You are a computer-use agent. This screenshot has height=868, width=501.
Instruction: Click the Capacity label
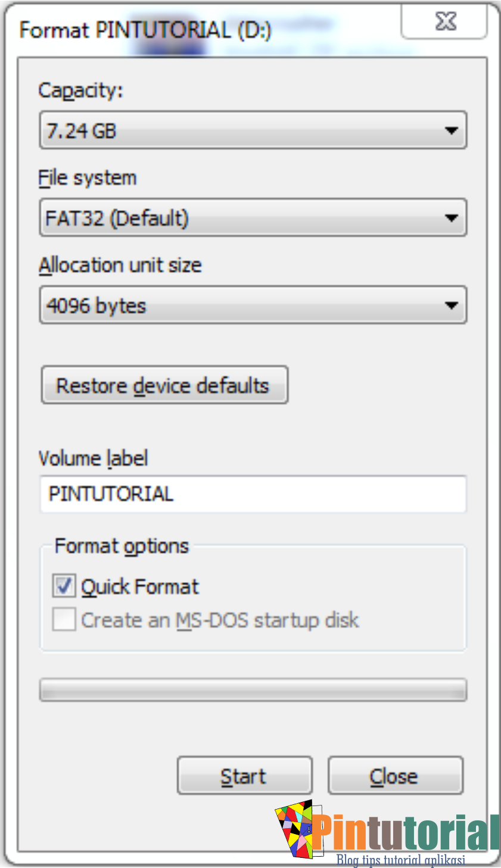(80, 90)
